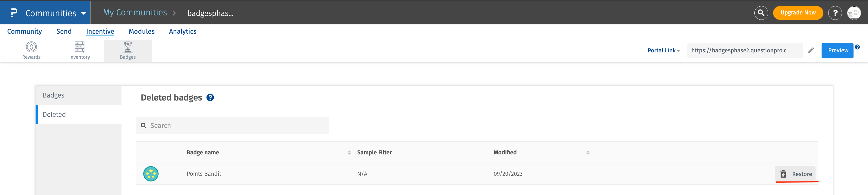The width and height of the screenshot is (868, 195).
Task: Click the help icon next to the Preview button
Action: (x=858, y=47)
